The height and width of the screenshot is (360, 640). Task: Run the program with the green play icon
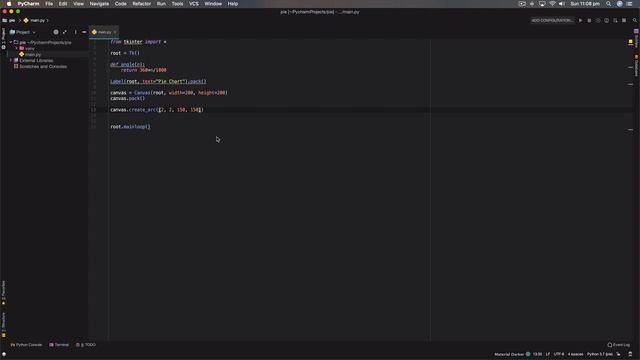coord(580,20)
